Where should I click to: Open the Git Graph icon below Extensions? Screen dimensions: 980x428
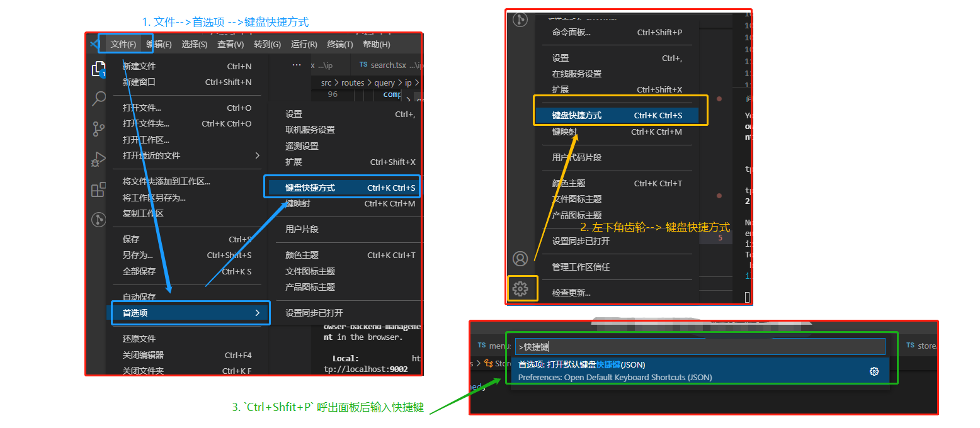[x=98, y=220]
